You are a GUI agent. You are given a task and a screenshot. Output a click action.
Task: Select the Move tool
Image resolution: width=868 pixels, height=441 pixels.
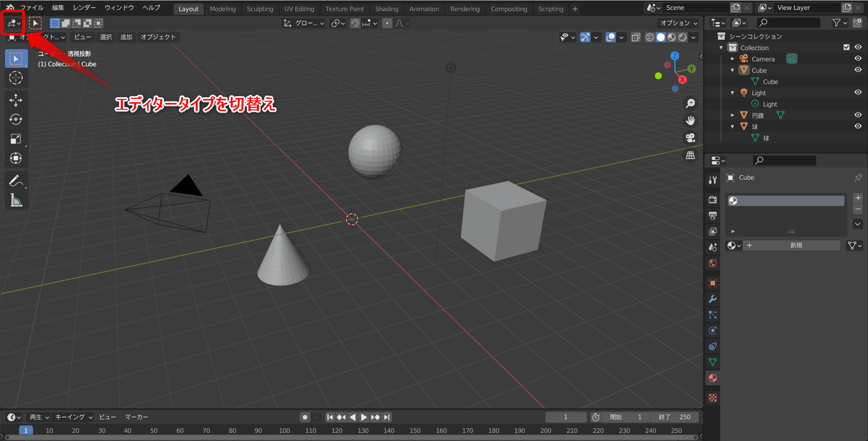[x=16, y=100]
